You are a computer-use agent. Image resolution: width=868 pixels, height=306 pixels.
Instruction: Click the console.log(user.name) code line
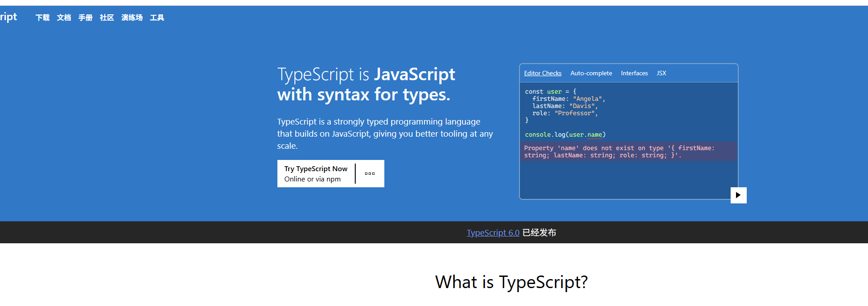point(565,134)
